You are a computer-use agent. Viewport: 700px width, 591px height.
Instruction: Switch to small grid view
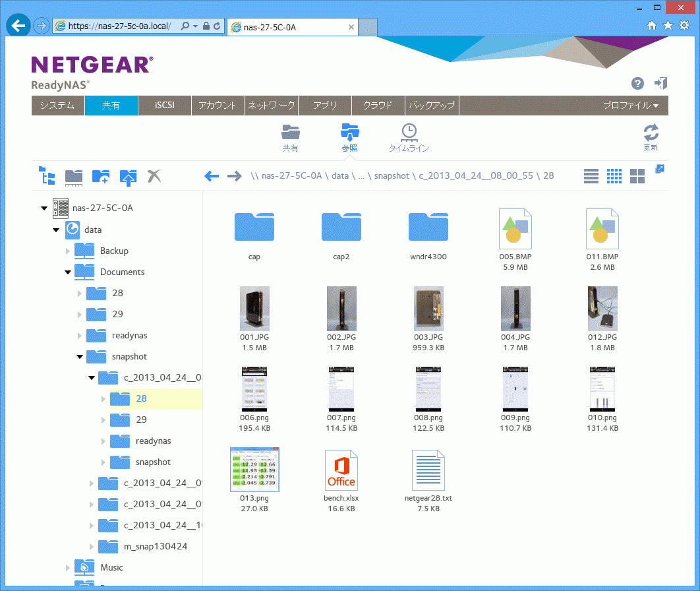point(614,176)
